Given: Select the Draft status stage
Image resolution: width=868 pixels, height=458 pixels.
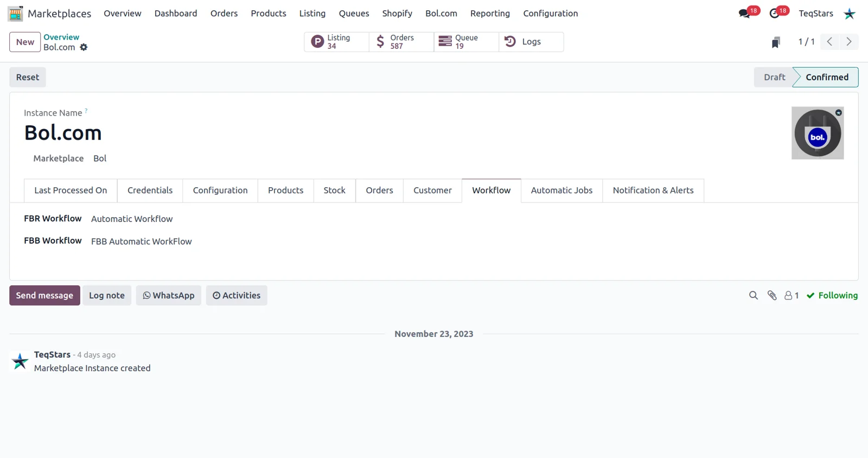Looking at the screenshot, I should [774, 77].
